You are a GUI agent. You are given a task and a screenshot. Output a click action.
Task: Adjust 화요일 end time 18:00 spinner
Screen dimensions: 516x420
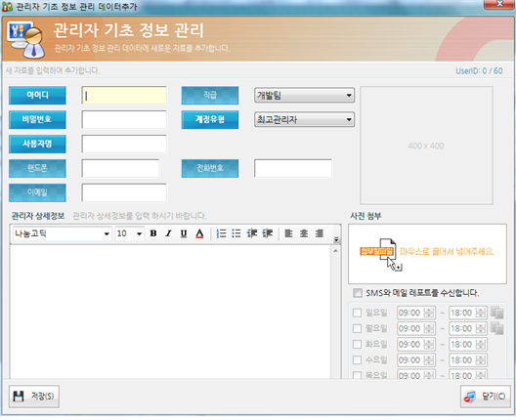[481, 344]
